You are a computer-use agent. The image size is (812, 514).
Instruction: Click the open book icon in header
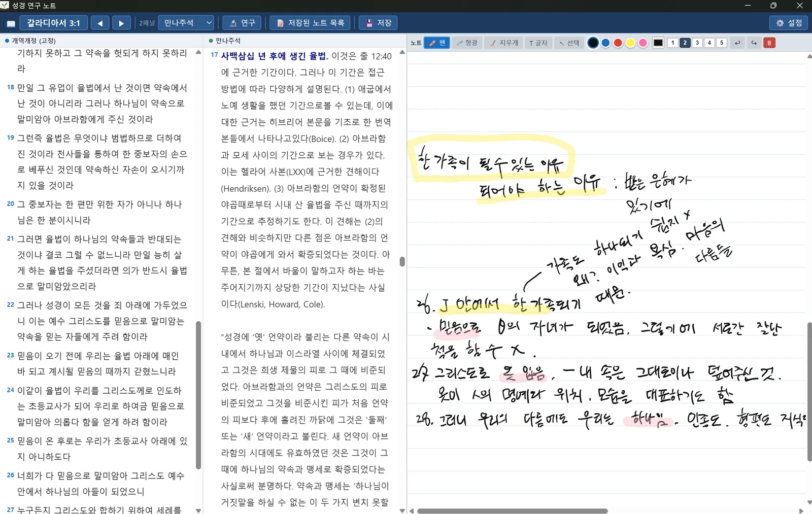click(11, 23)
